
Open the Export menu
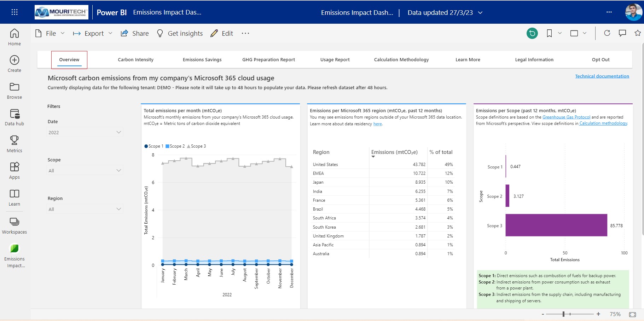pyautogui.click(x=93, y=33)
